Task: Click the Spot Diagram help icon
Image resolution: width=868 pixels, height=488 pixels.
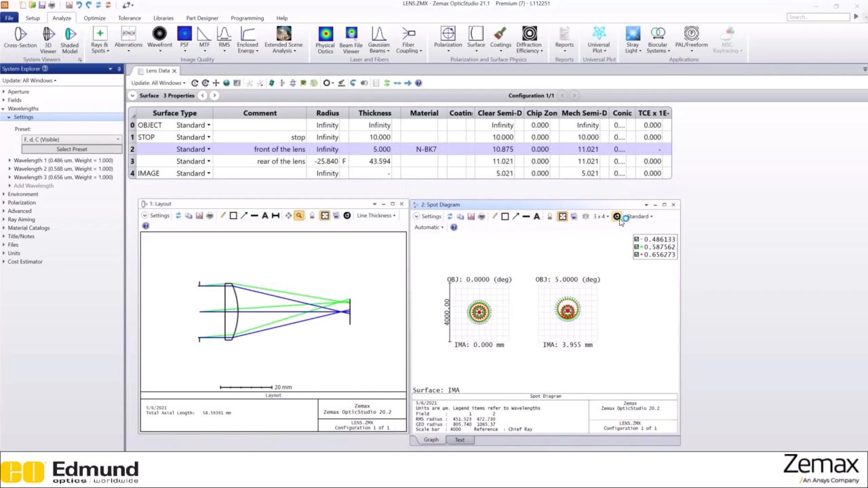Action: (x=454, y=227)
